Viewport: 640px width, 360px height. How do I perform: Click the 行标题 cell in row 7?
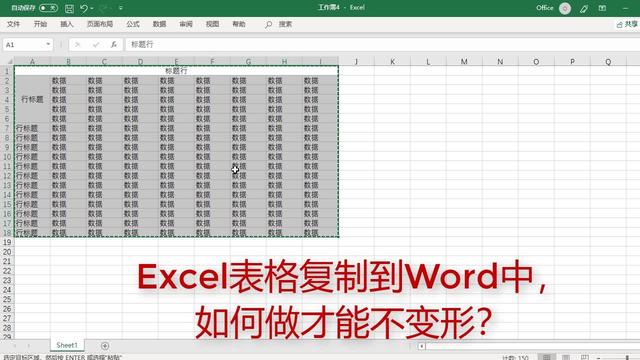click(32, 128)
